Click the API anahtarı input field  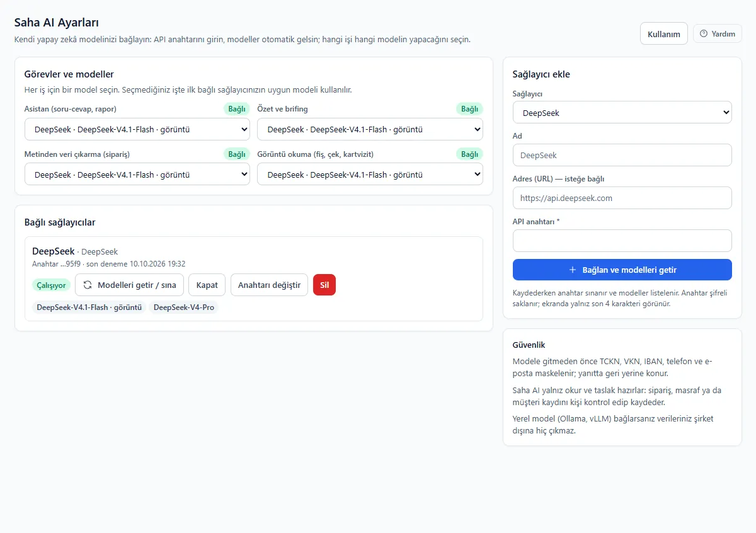[x=622, y=241]
